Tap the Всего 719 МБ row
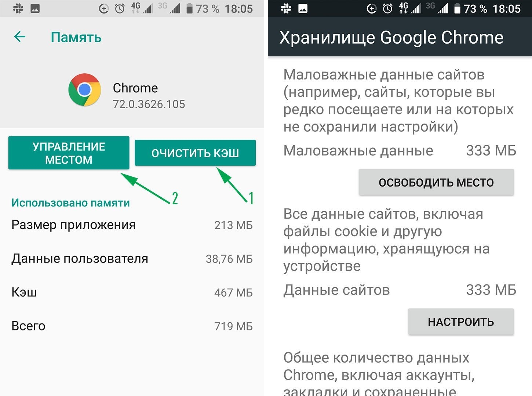This screenshot has height=396, width=532. tap(132, 326)
